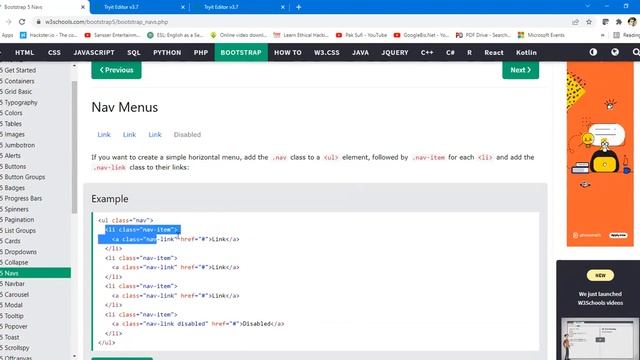Open the Online video downloader bookmark
Viewport: 640px width, 360px height.
(238, 35)
